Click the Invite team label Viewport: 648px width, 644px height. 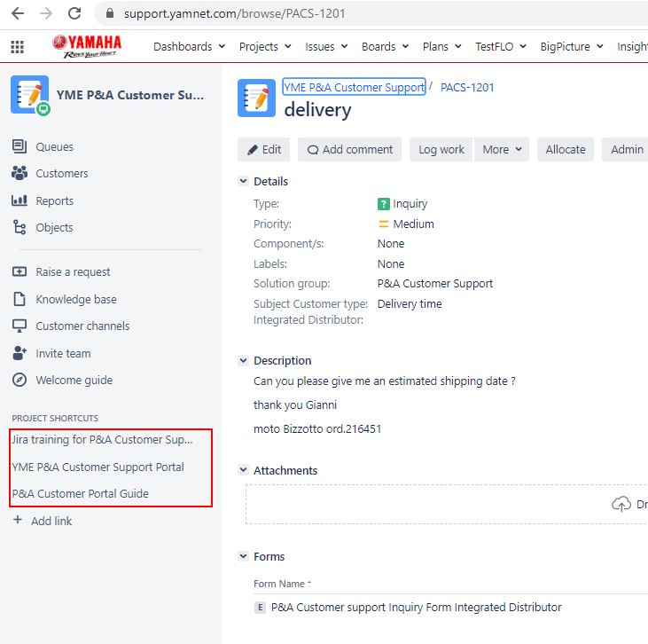pos(63,354)
